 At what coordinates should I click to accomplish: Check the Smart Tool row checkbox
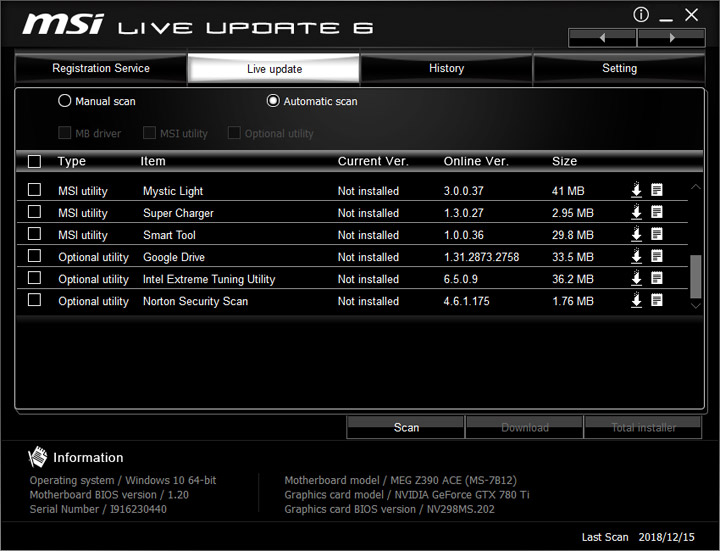pyautogui.click(x=34, y=234)
